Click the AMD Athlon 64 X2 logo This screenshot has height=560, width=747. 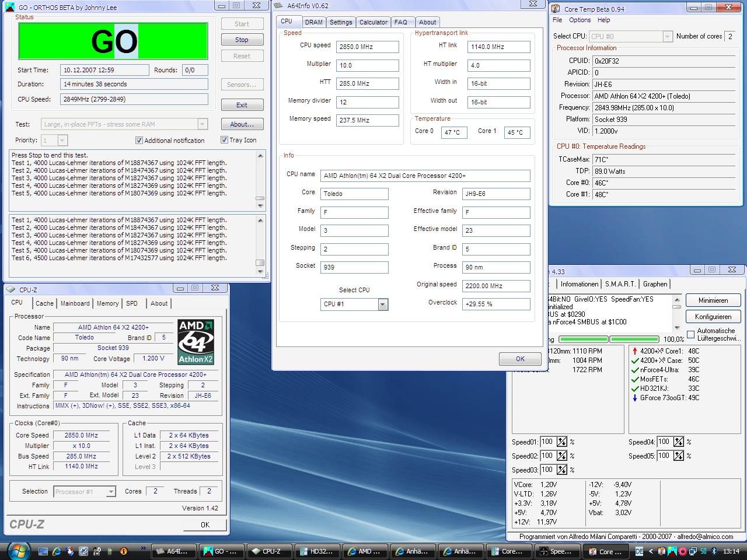(x=196, y=342)
